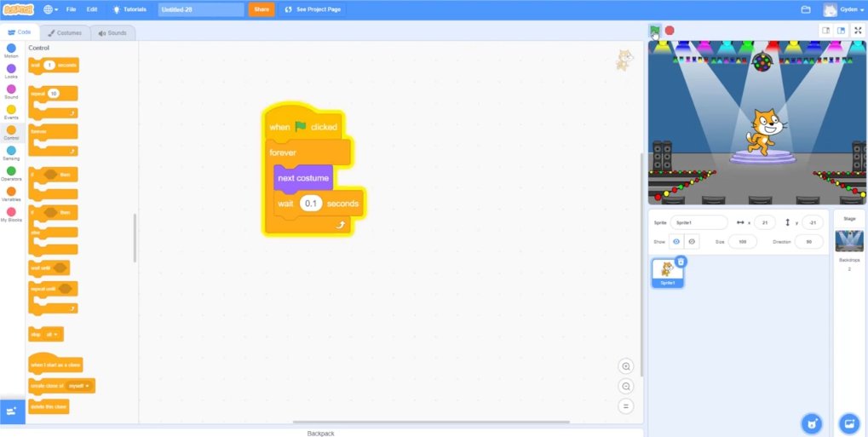Viewport: 868px width, 437px height.
Task: Open the 'myself' dropdown in create clone block
Action: point(80,386)
